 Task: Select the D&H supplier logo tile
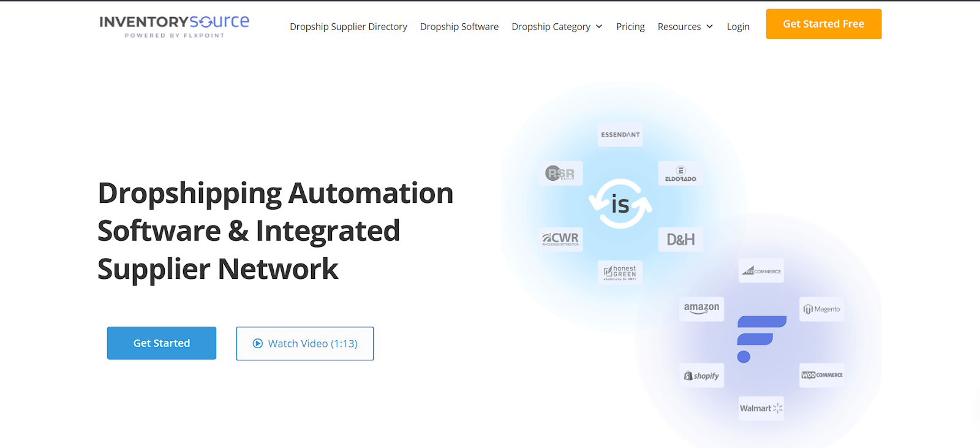[x=680, y=240]
